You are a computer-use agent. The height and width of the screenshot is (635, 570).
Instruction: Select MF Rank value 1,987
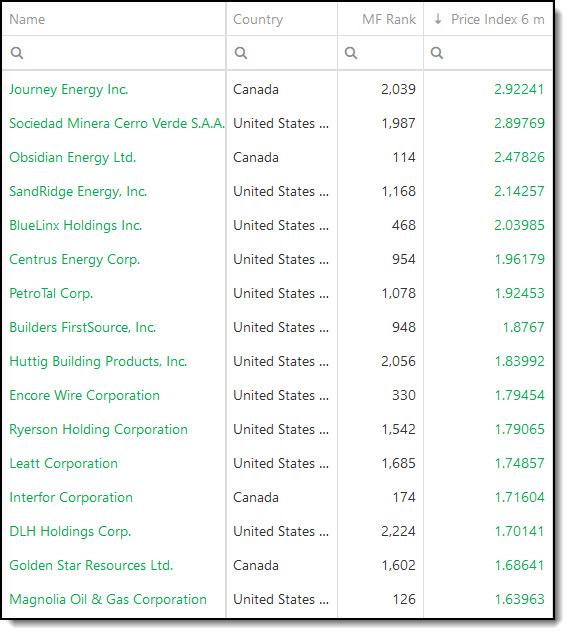point(399,124)
